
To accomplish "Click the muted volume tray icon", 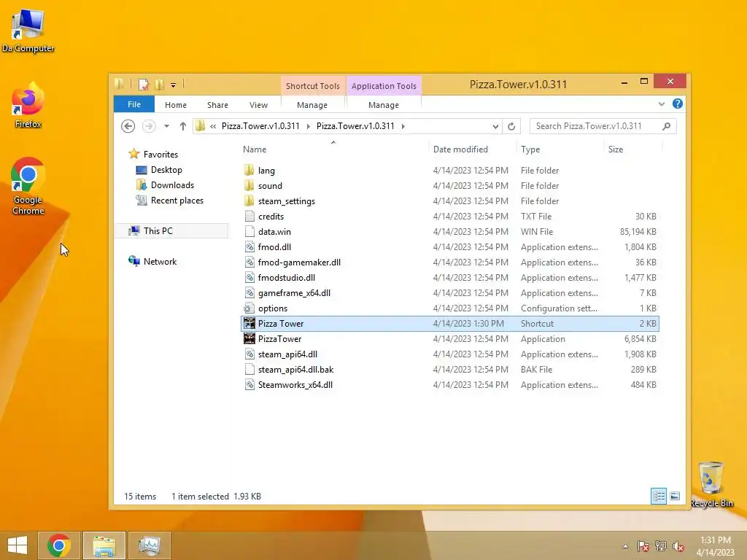I will coord(678,546).
